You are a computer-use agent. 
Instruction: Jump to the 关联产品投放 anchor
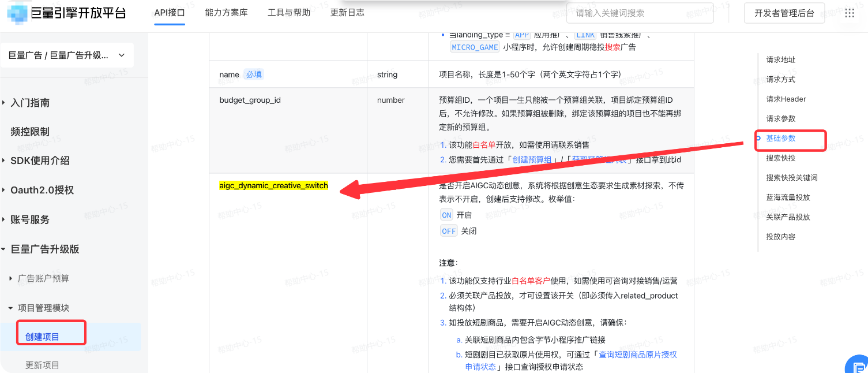tap(788, 217)
